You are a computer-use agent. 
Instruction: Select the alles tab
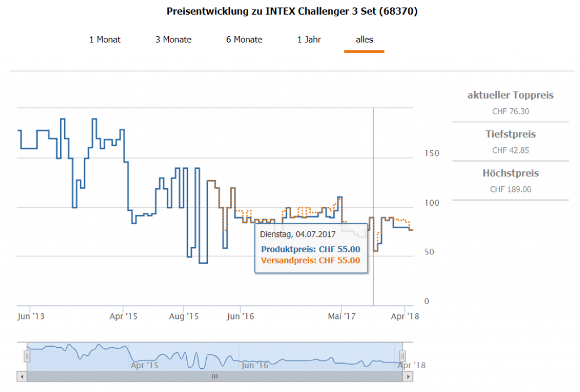(364, 40)
